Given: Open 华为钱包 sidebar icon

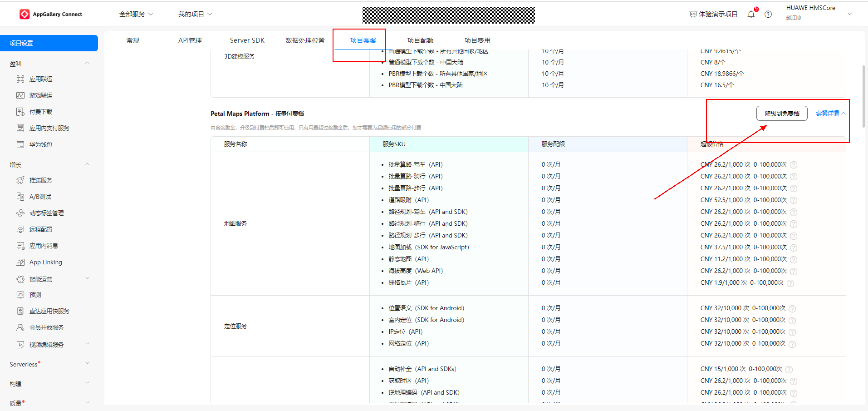Looking at the screenshot, I should click(x=20, y=144).
